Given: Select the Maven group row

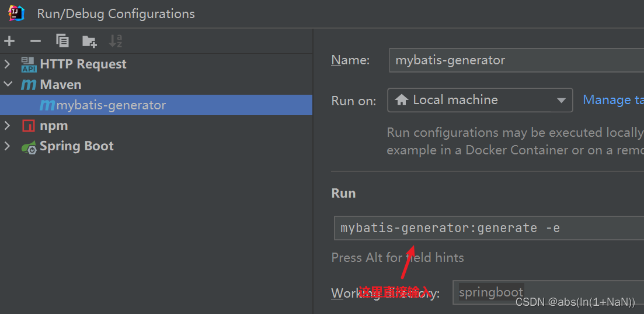Looking at the screenshot, I should [x=156, y=84].
